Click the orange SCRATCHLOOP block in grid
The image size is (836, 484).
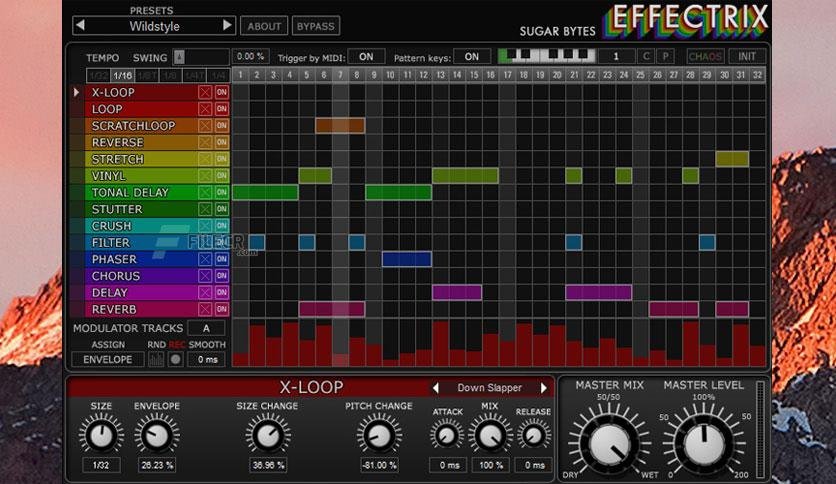pos(340,126)
